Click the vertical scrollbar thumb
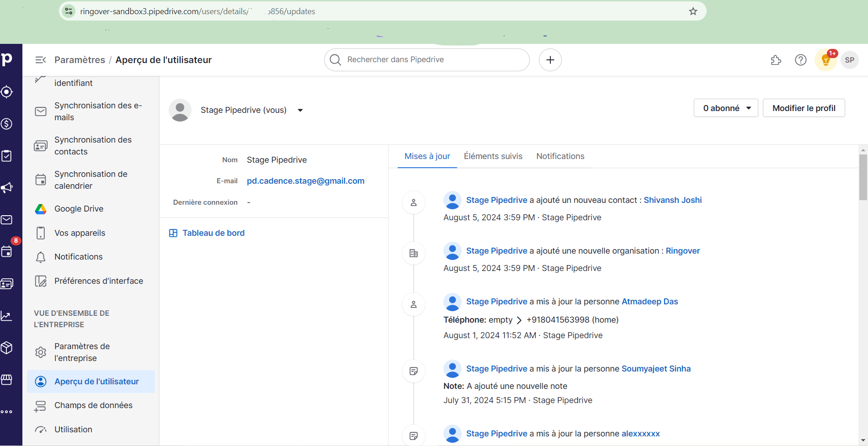Screen dimensions: 868x446 [x=863, y=177]
